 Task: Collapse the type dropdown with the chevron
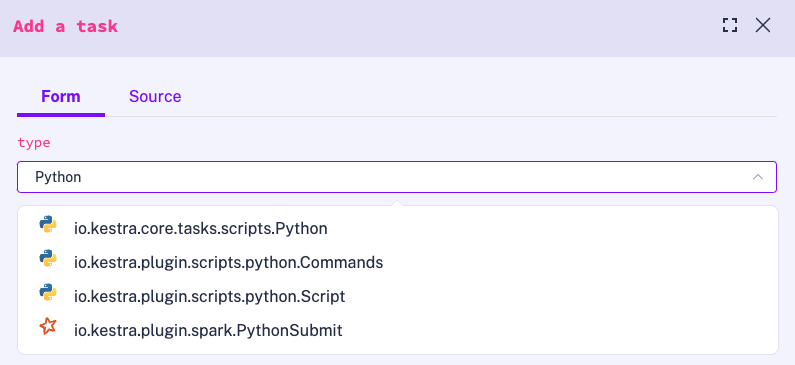click(758, 177)
